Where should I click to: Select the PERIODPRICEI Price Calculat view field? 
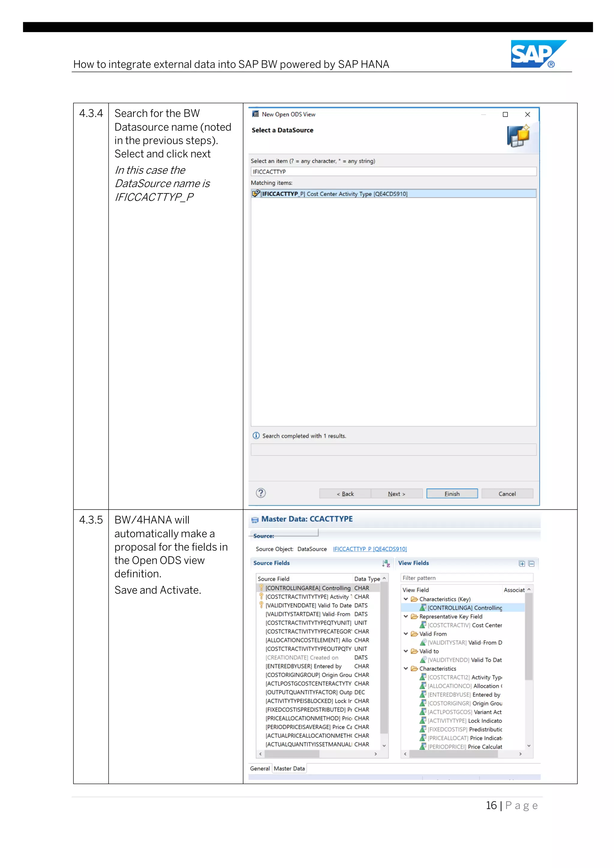point(463,747)
